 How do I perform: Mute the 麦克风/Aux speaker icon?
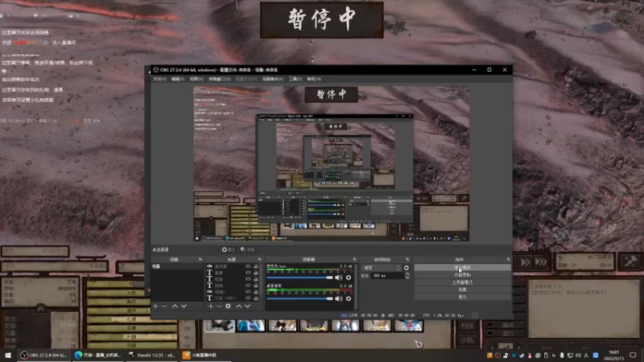(x=338, y=278)
